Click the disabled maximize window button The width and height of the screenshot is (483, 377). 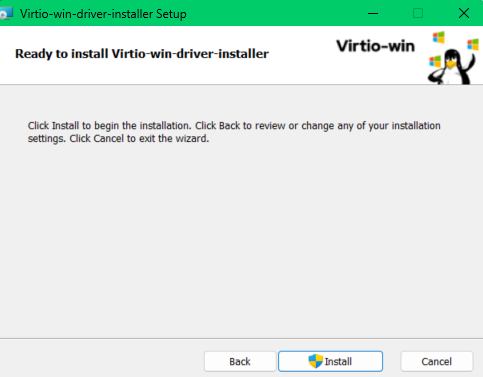[418, 13]
